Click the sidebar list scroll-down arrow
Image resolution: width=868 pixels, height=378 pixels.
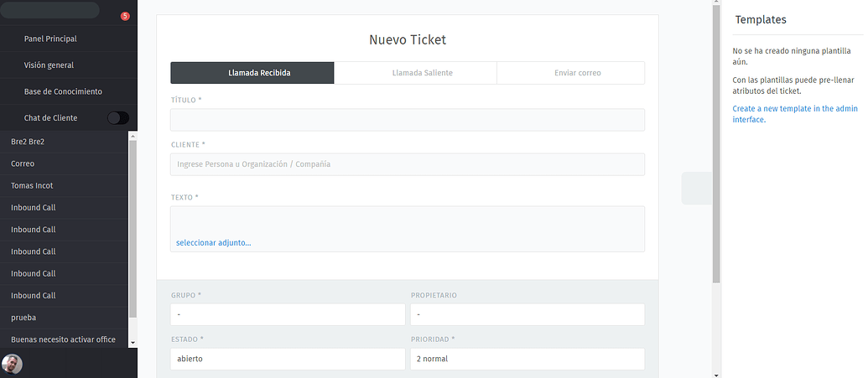tap(133, 342)
